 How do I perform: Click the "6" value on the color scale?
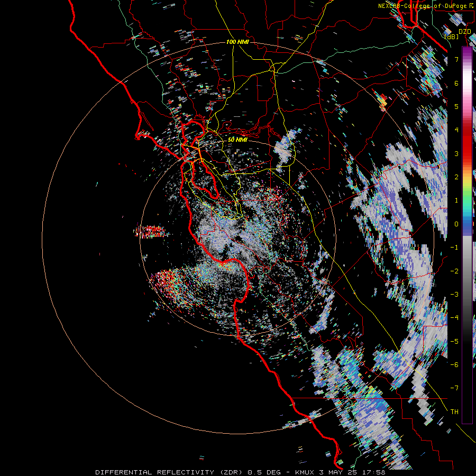[x=456, y=83]
